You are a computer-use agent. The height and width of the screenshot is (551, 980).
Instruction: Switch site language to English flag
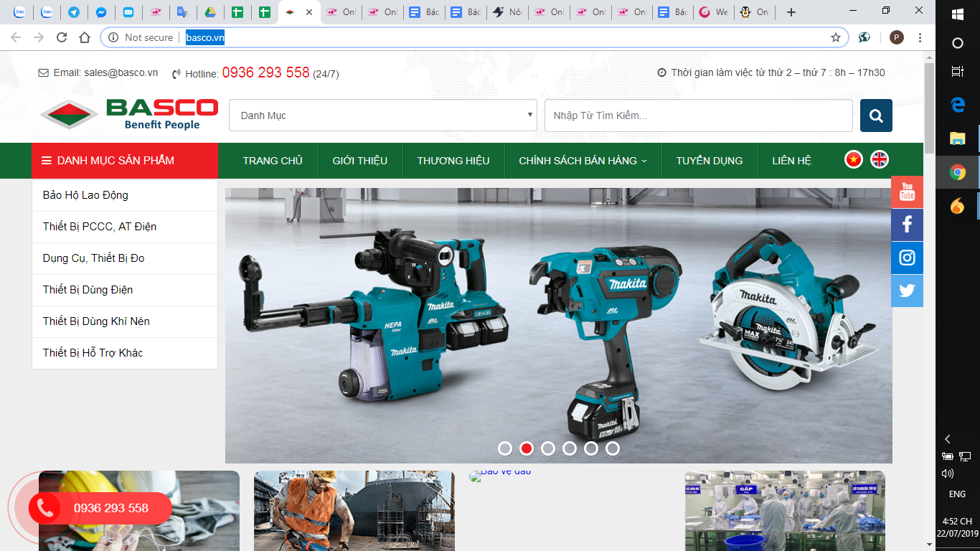click(880, 159)
